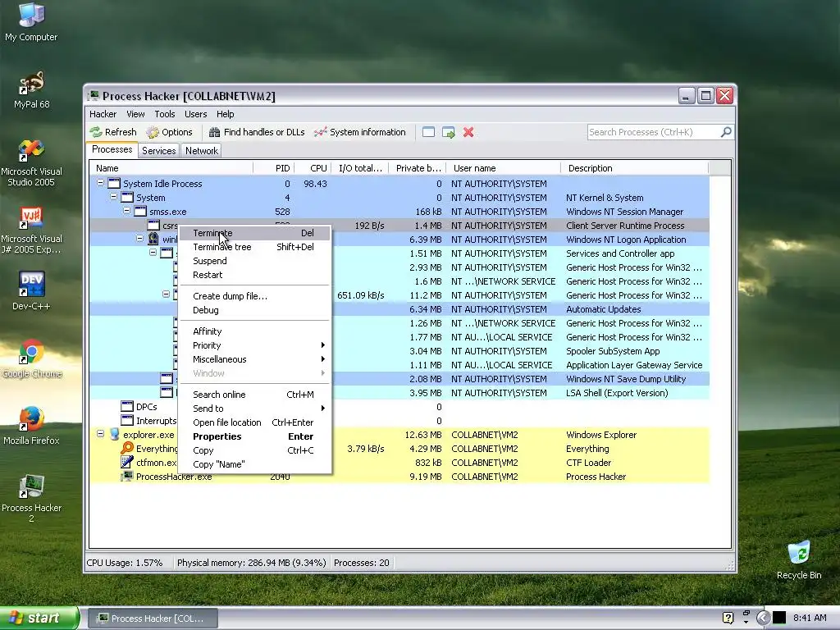This screenshot has width=840, height=630.
Task: Open the Send to submenu
Action: [x=255, y=409]
